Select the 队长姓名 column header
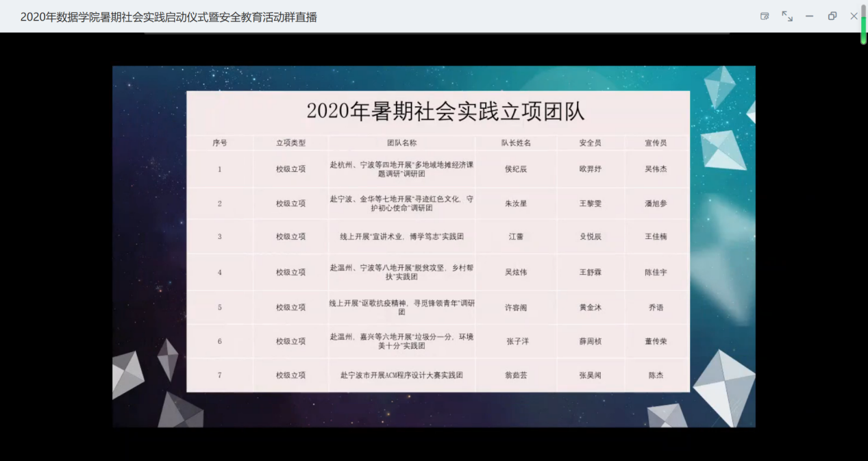868x461 pixels. 516,143
